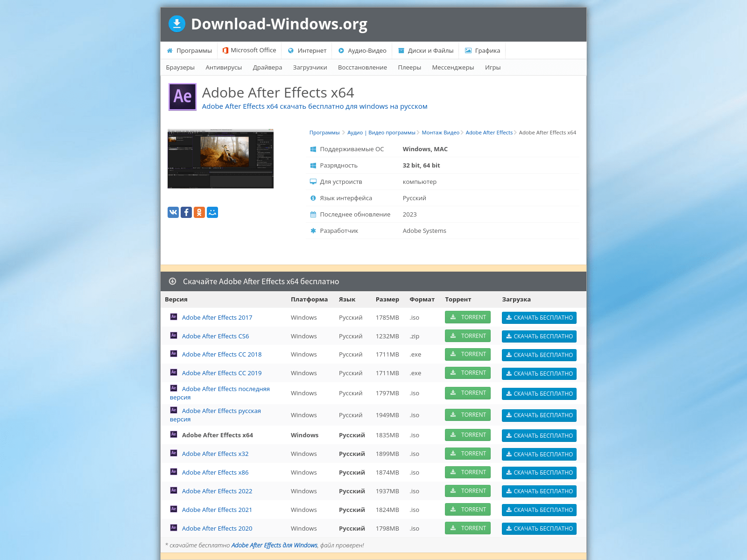Click the asterisk icon next to Разработчик
This screenshot has width=747, height=560.
point(313,231)
